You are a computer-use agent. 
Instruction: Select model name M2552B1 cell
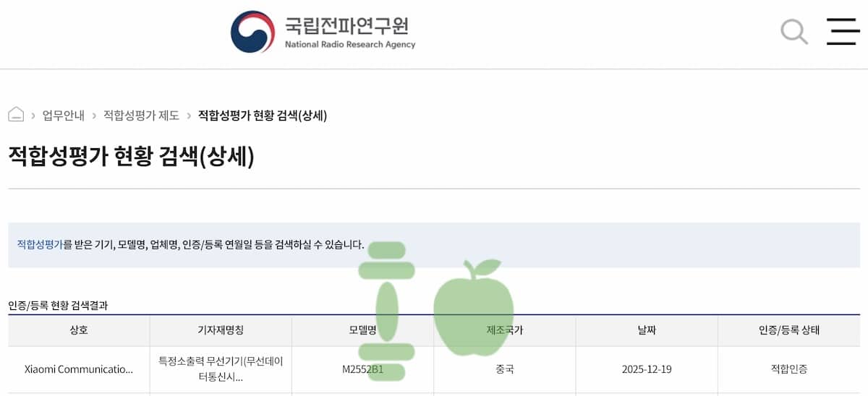362,369
